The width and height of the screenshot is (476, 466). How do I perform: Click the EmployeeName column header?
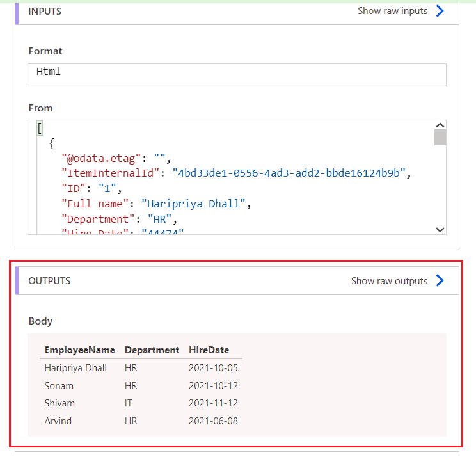[79, 350]
